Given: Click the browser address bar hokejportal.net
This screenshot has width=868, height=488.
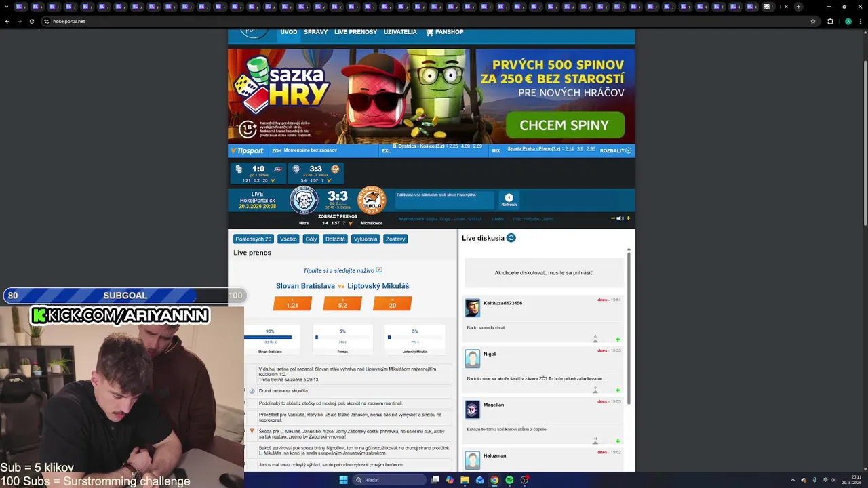Looking at the screenshot, I should (x=427, y=21).
